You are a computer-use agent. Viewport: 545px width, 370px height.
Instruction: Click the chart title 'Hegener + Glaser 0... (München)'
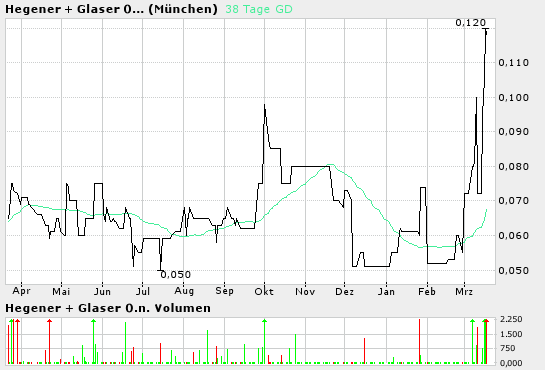[x=111, y=9]
